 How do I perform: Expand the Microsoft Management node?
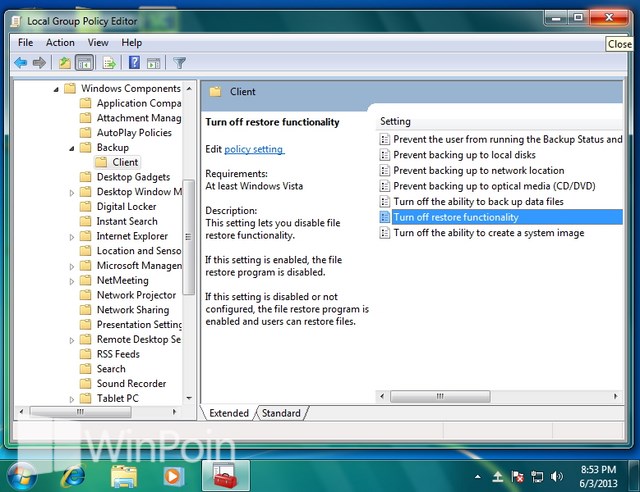click(72, 266)
